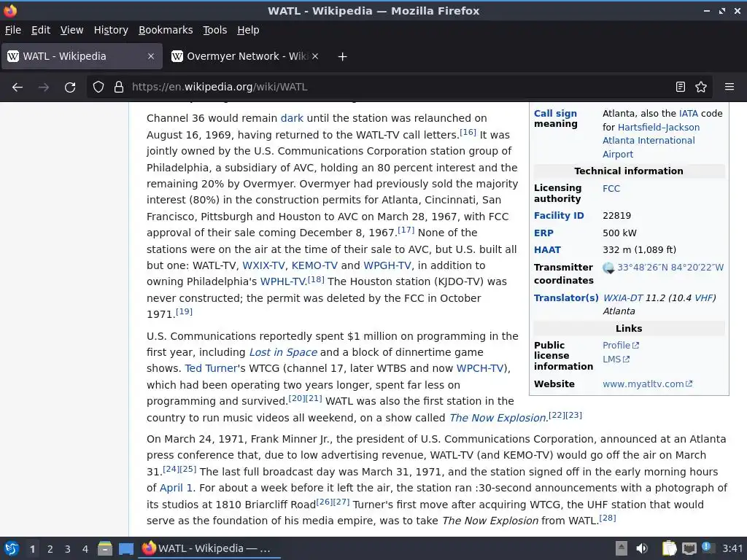Open the Help menu
747x560 pixels.
(248, 30)
